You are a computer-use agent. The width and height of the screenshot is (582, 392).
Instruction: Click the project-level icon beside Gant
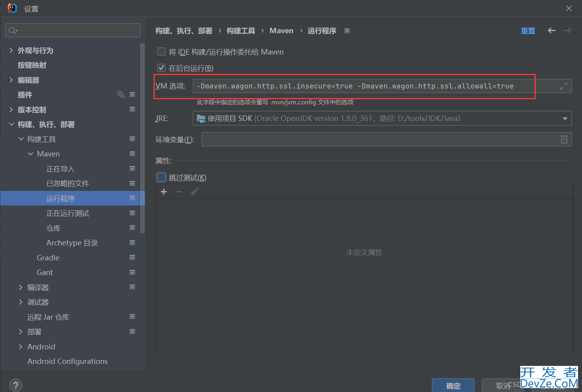tap(133, 272)
